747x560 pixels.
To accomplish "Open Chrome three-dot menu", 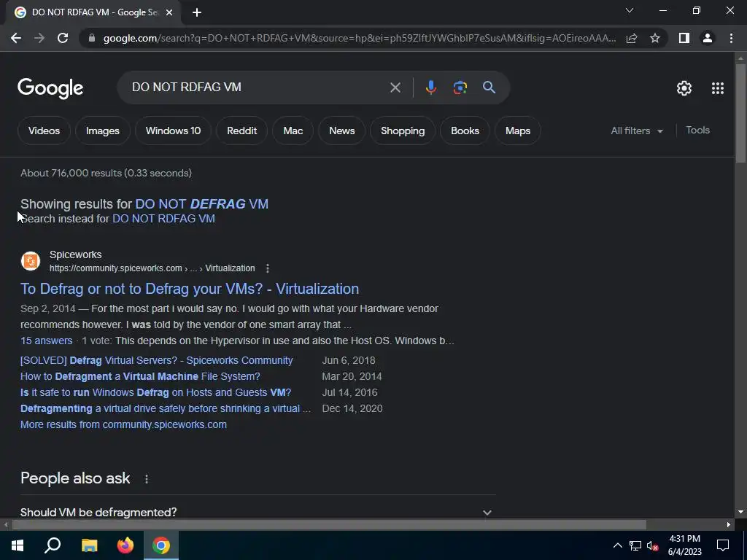I will point(731,38).
